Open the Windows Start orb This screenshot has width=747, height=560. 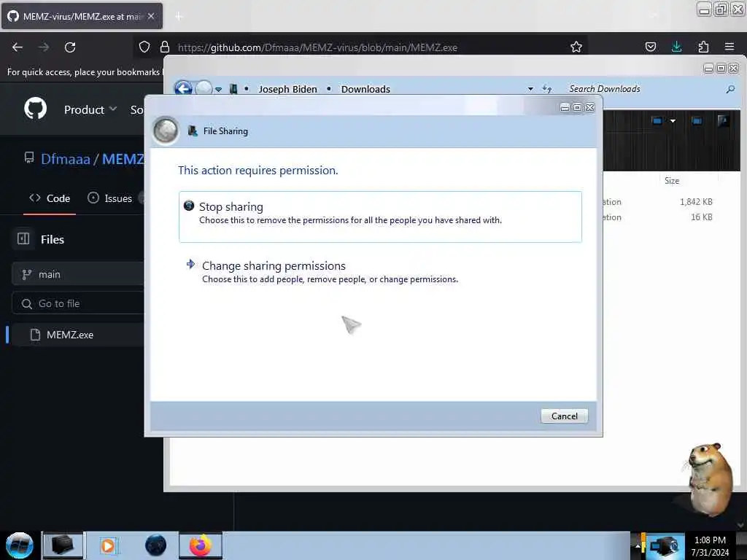20,545
